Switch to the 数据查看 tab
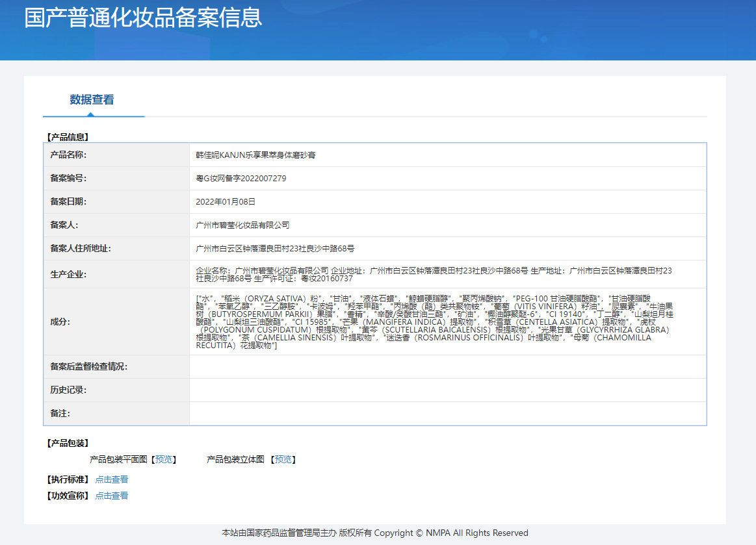 tap(92, 100)
